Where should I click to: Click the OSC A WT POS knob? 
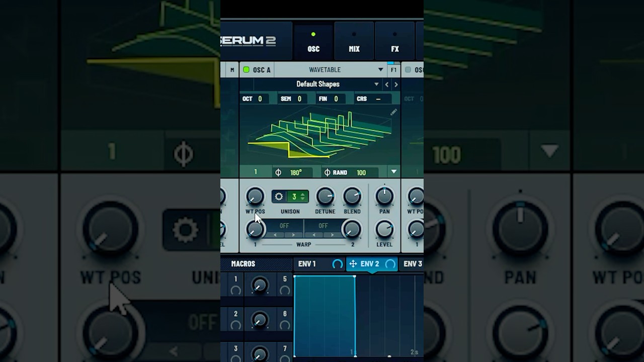point(255,197)
